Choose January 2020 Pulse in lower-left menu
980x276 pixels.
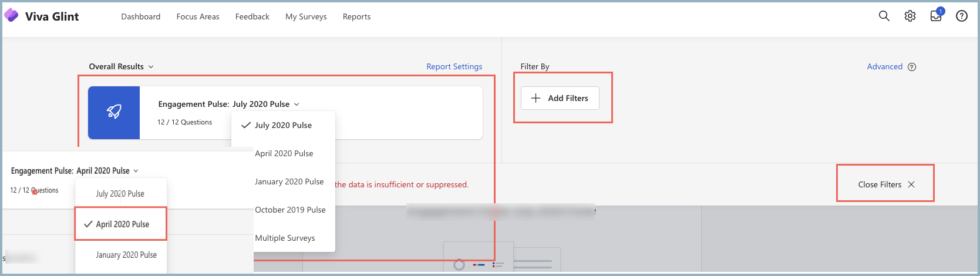[126, 255]
